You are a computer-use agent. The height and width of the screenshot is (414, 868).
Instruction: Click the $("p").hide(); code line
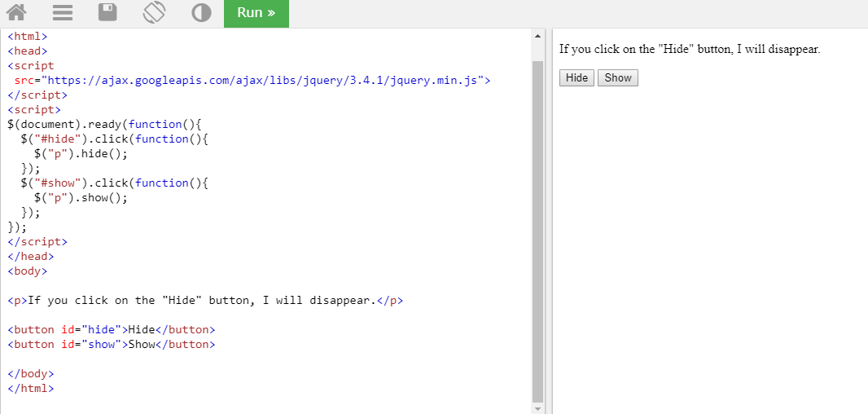(x=81, y=153)
